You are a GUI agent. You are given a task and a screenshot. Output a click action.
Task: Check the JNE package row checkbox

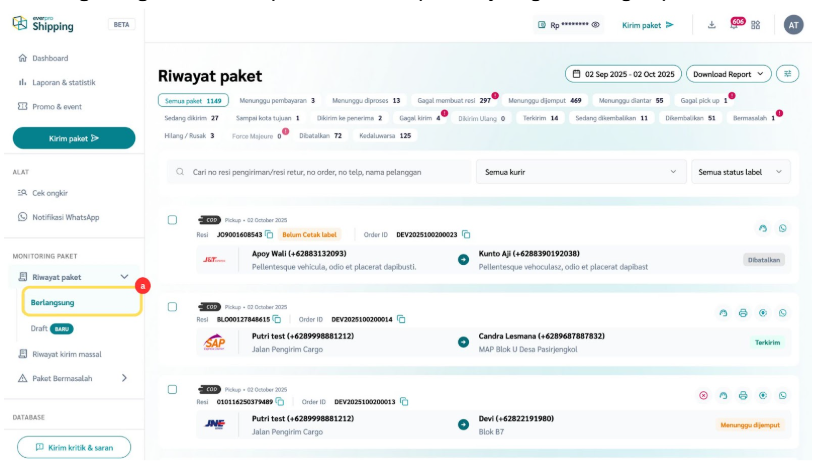[173, 388]
